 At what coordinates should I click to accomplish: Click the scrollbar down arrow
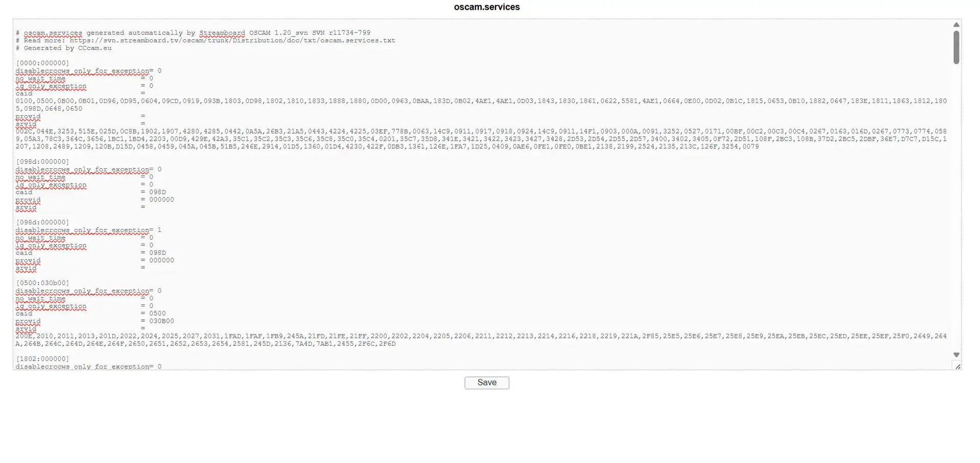click(956, 354)
